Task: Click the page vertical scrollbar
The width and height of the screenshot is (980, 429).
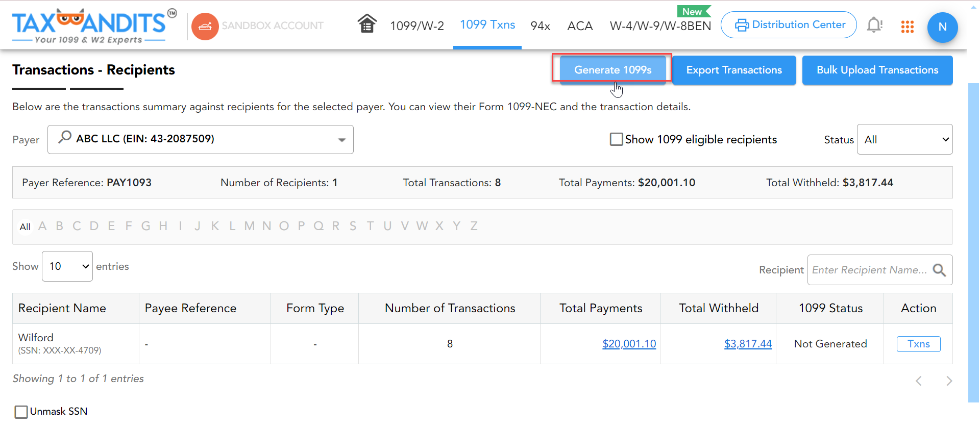Action: click(973, 242)
